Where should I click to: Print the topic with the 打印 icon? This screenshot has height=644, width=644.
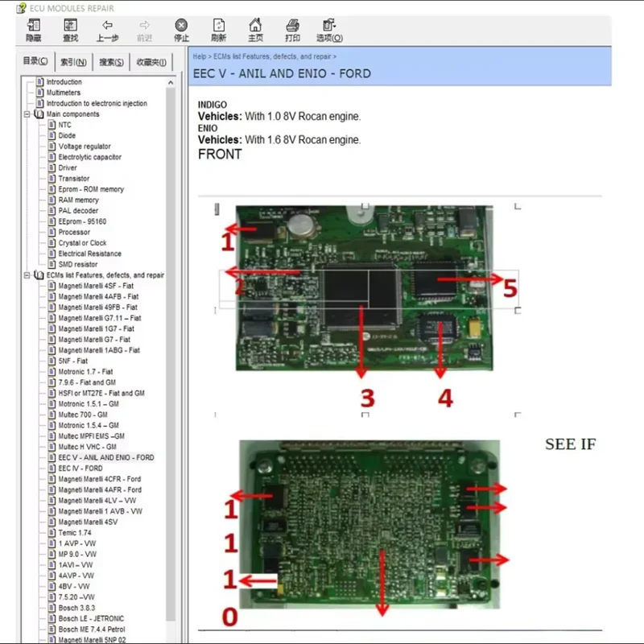click(292, 26)
